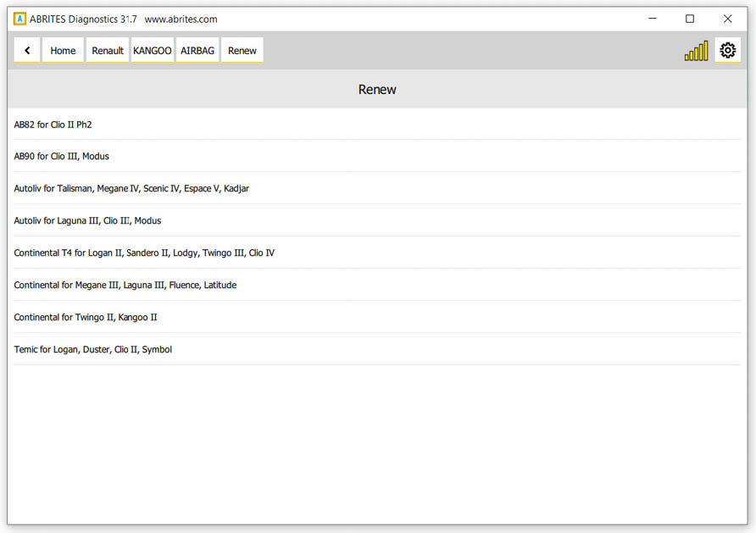Select Autoliv for Talisman, Megane IV entry
Image resolution: width=756 pixels, height=533 pixels.
131,189
